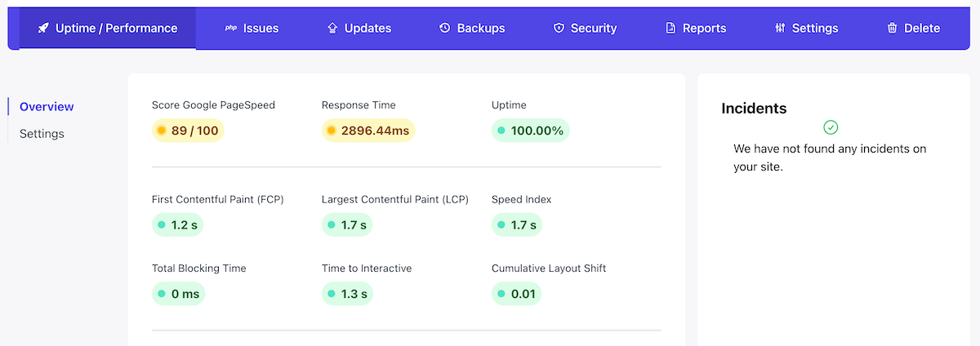Click the 89 / 100 PageSpeed score badge
Viewport: 980px width, 346px height.
[188, 130]
